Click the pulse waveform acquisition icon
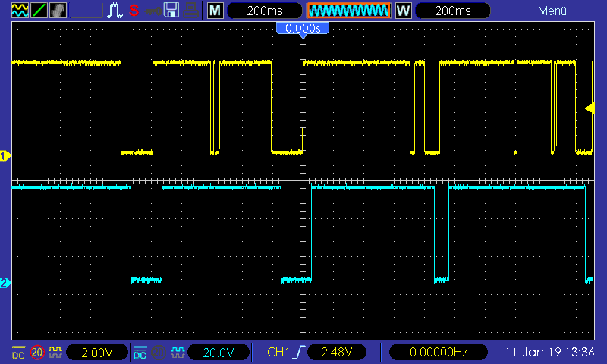 click(115, 11)
